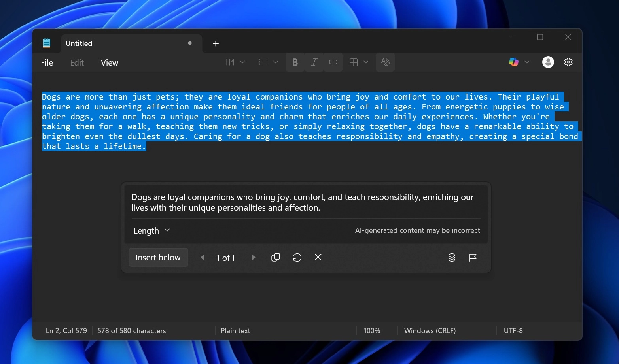Toggle bold formatting in the toolbar
Viewport: 619px width, 364px height.
point(295,62)
